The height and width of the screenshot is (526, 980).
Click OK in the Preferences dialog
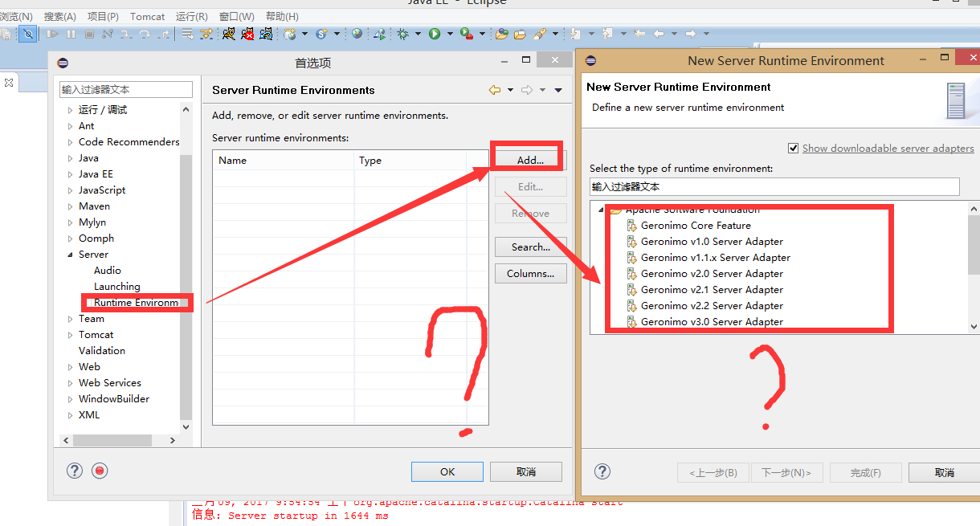447,471
